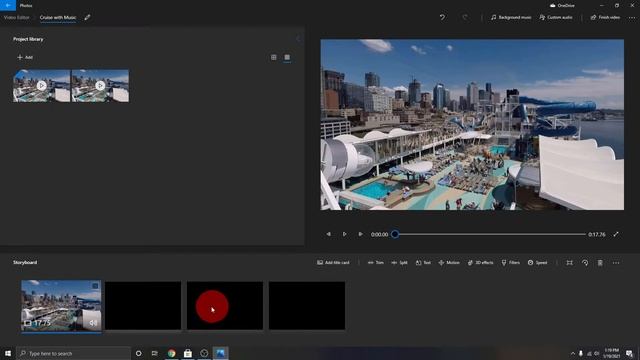This screenshot has width=640, height=360.
Task: Step forward one frame in preview
Action: click(360, 234)
